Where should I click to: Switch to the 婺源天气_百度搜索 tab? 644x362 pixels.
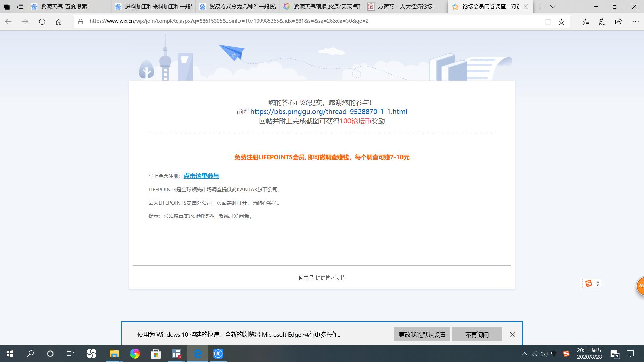(64, 7)
